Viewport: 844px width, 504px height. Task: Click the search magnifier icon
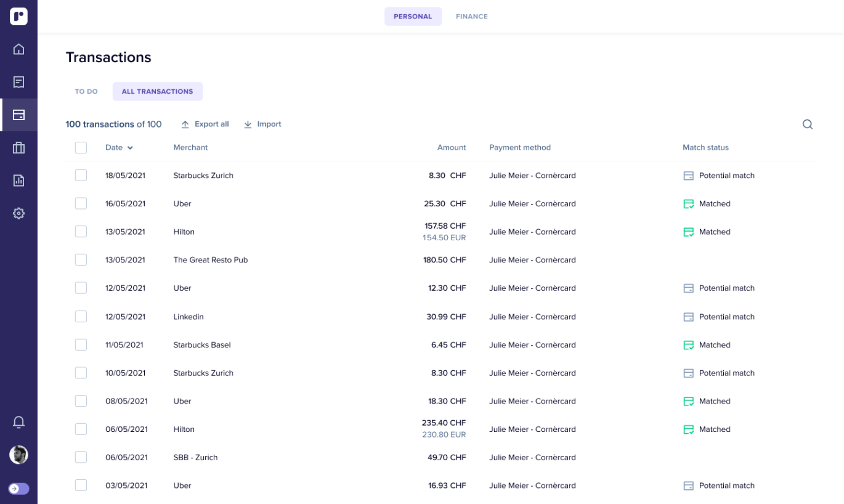coord(807,124)
